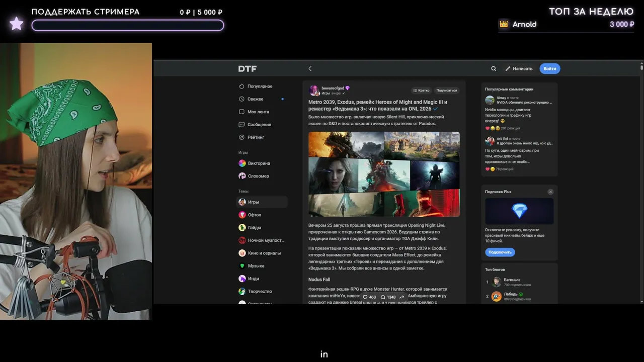Click the Arti Rei commenter avatar

tap(490, 141)
